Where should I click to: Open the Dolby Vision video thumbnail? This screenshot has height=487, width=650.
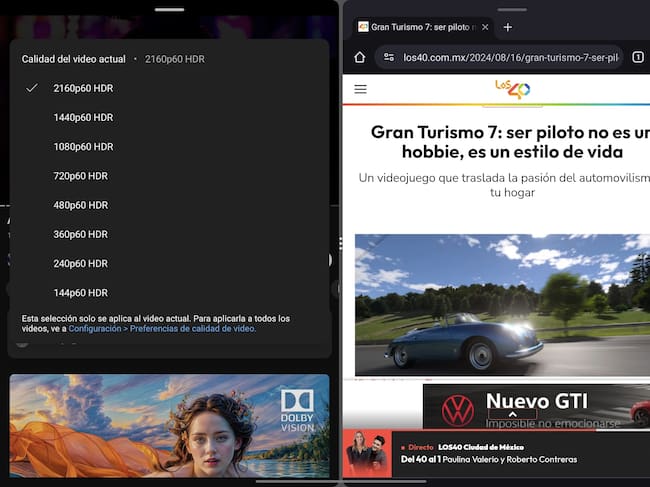tap(169, 425)
